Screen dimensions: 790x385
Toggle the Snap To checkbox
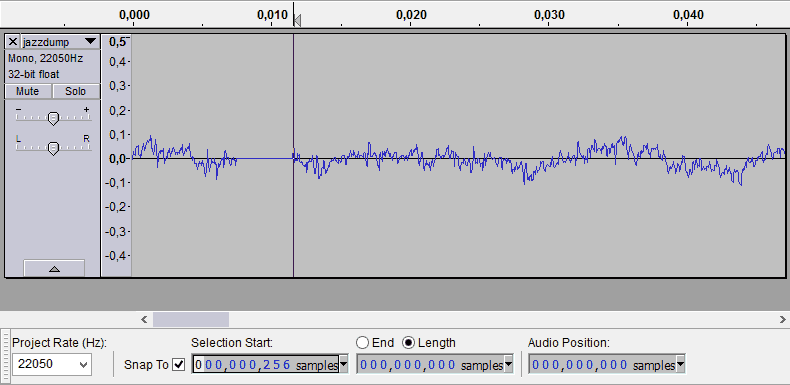[178, 364]
